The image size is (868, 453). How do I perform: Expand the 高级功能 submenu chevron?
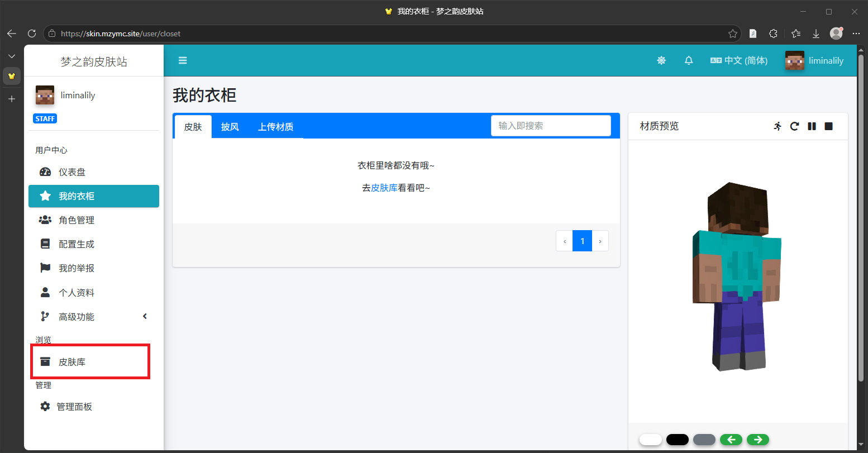tap(145, 317)
